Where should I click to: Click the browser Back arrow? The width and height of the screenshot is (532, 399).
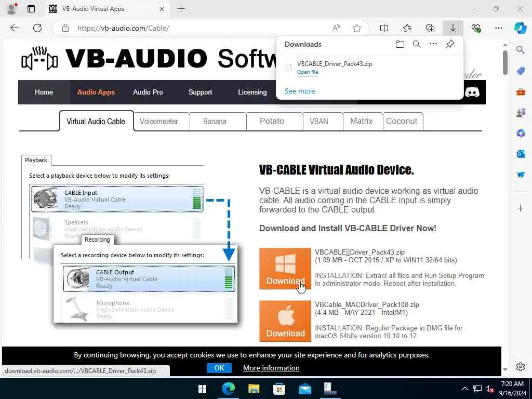tap(15, 28)
